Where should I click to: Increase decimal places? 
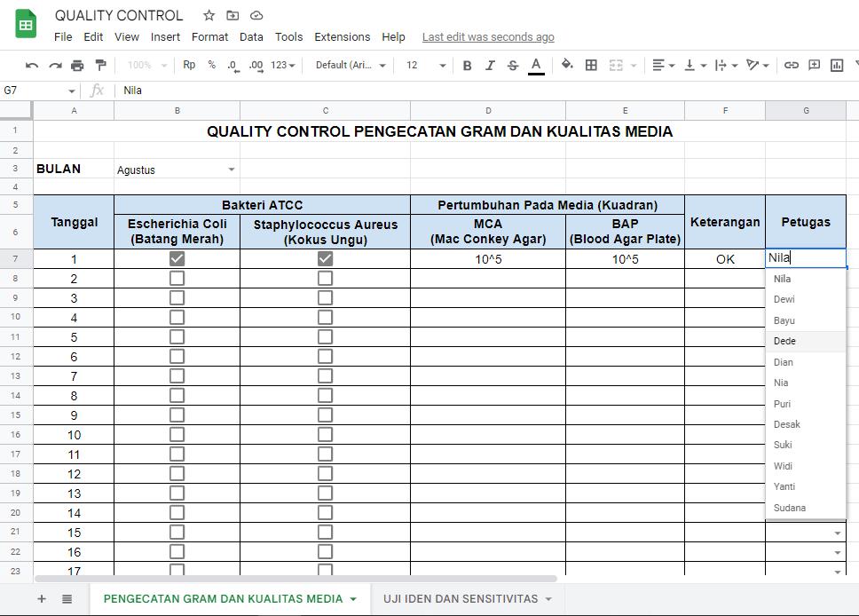[256, 65]
